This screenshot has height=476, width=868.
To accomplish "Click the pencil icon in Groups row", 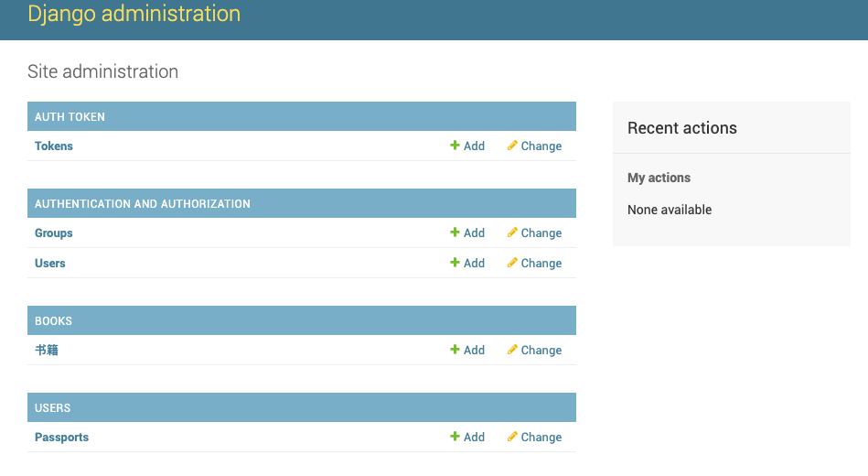I will (512, 233).
